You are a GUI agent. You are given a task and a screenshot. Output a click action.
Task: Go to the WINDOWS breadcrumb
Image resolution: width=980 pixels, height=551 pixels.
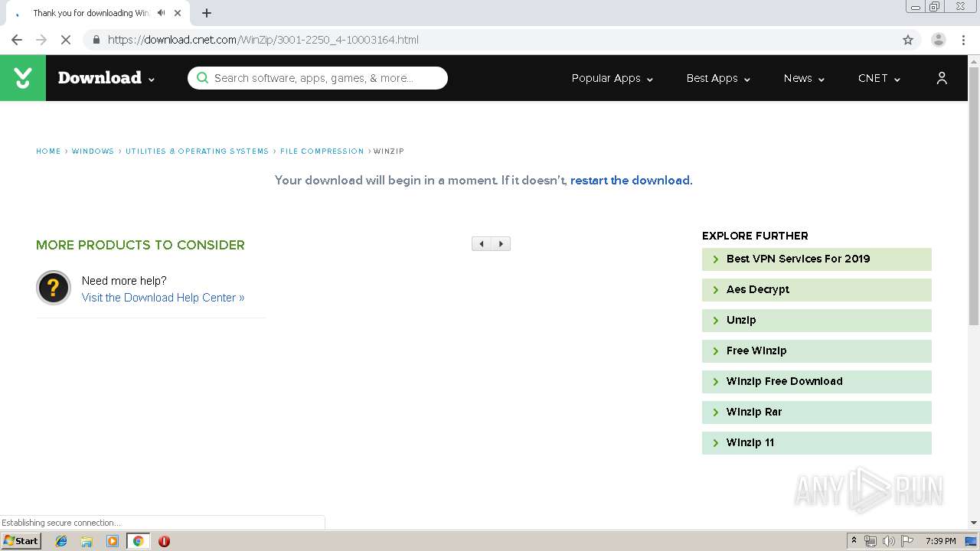tap(93, 152)
